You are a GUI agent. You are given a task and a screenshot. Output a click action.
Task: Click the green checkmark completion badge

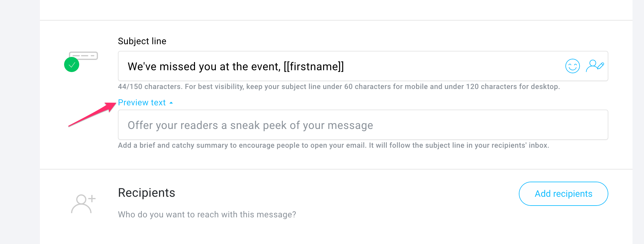72,64
